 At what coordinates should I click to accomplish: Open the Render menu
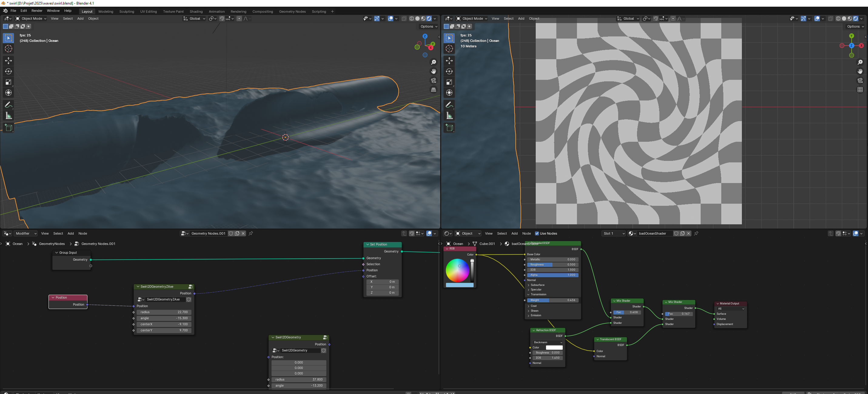tap(37, 10)
